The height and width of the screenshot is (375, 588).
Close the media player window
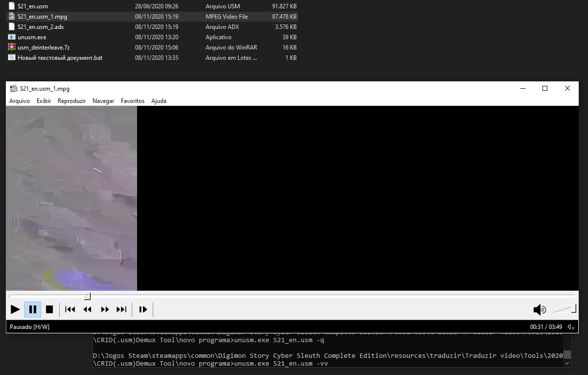click(x=567, y=89)
